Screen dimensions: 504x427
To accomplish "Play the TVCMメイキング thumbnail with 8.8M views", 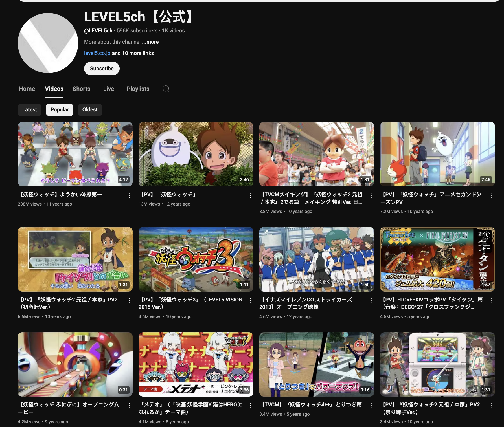I will 317,154.
